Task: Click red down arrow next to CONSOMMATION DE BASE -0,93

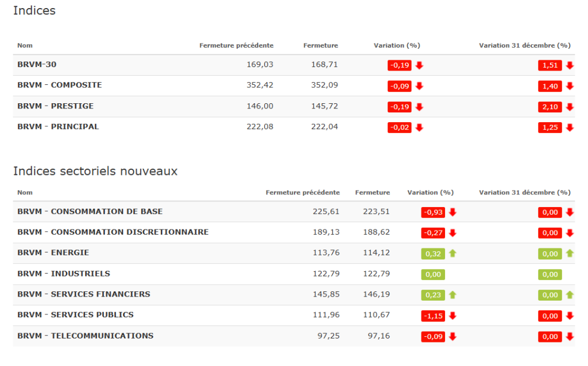Action: coord(452,212)
